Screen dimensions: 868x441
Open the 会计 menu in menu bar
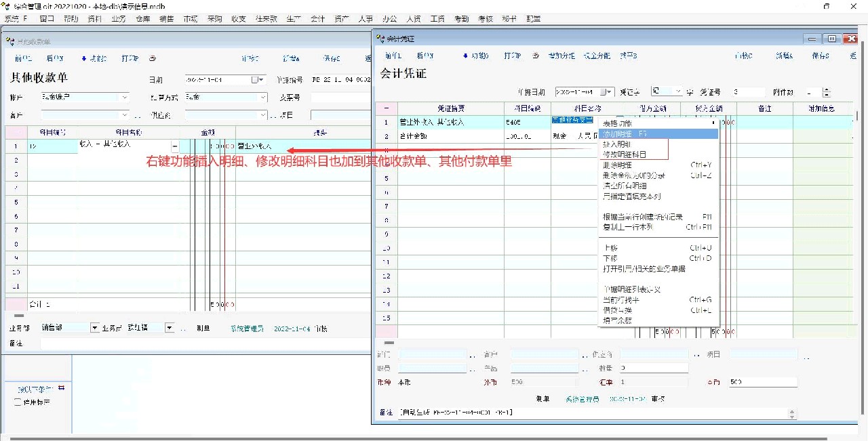coord(317,19)
